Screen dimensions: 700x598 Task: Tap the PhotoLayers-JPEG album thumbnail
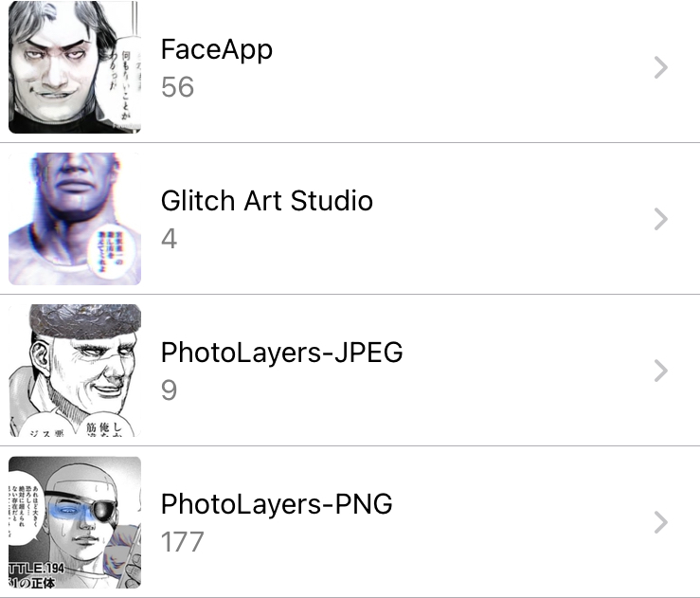74,371
